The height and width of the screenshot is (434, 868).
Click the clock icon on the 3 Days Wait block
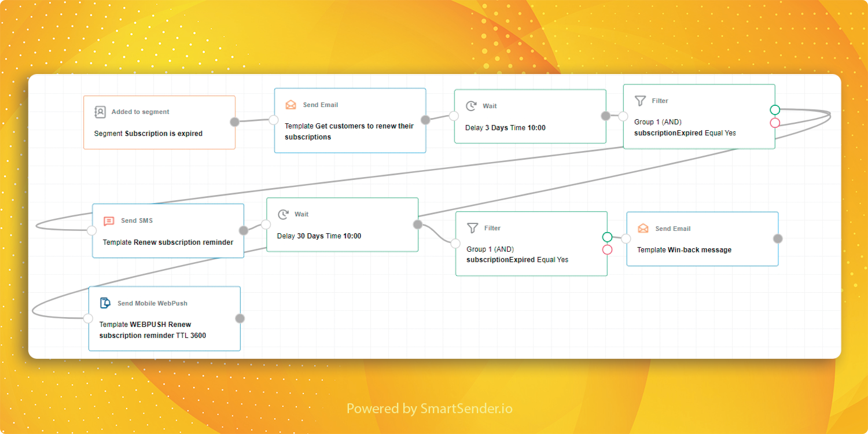tap(471, 106)
